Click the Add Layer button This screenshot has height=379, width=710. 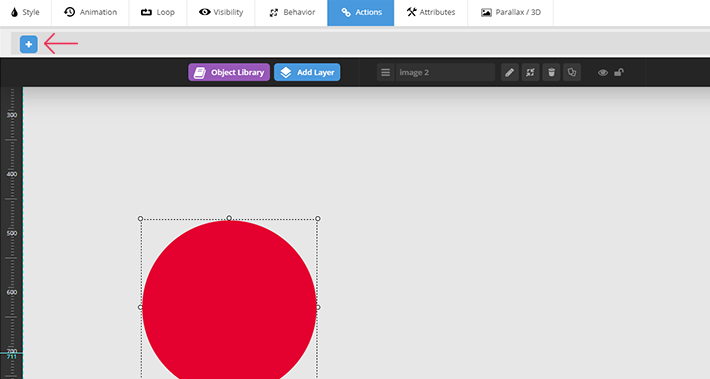point(307,72)
